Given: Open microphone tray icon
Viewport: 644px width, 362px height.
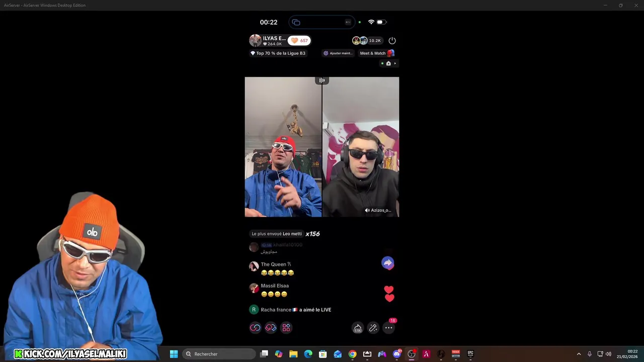Looking at the screenshot, I should 590,354.
